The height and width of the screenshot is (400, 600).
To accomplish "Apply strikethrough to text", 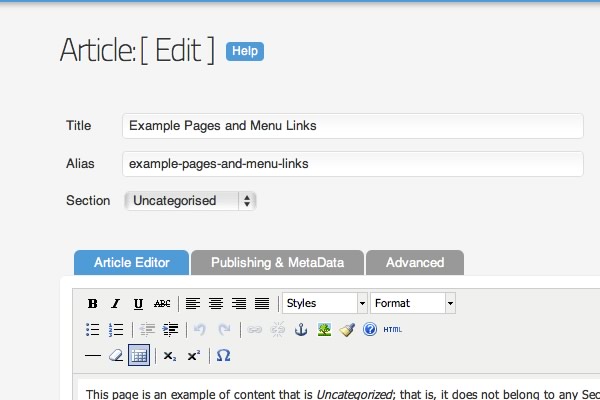I will [162, 303].
